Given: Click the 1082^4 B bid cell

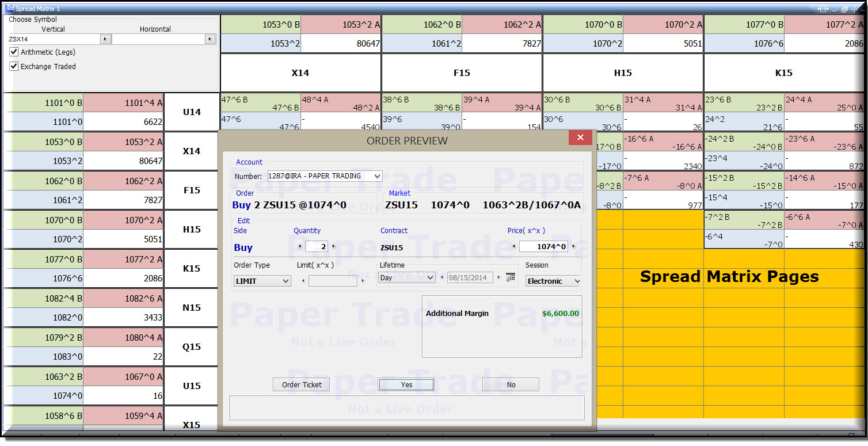Looking at the screenshot, I should pos(43,299).
